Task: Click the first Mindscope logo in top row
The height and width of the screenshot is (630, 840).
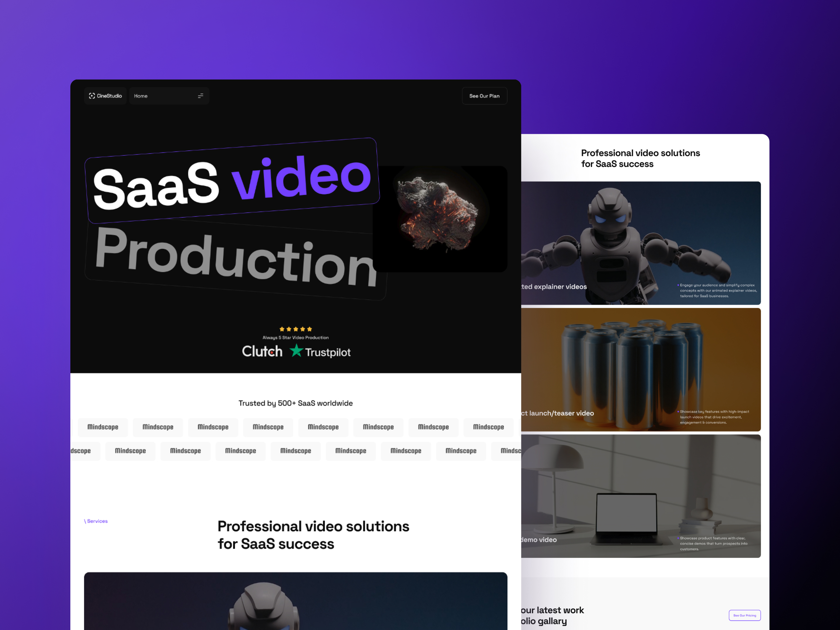Action: (x=103, y=427)
